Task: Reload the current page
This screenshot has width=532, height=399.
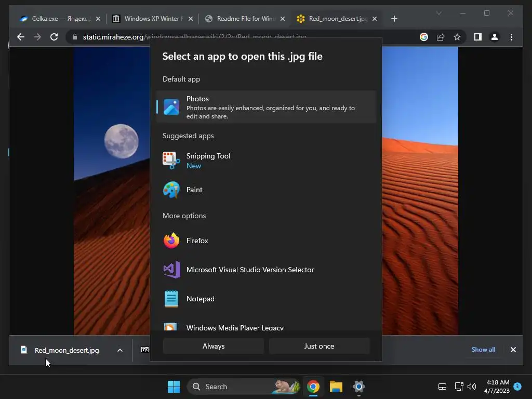Action: (54, 37)
